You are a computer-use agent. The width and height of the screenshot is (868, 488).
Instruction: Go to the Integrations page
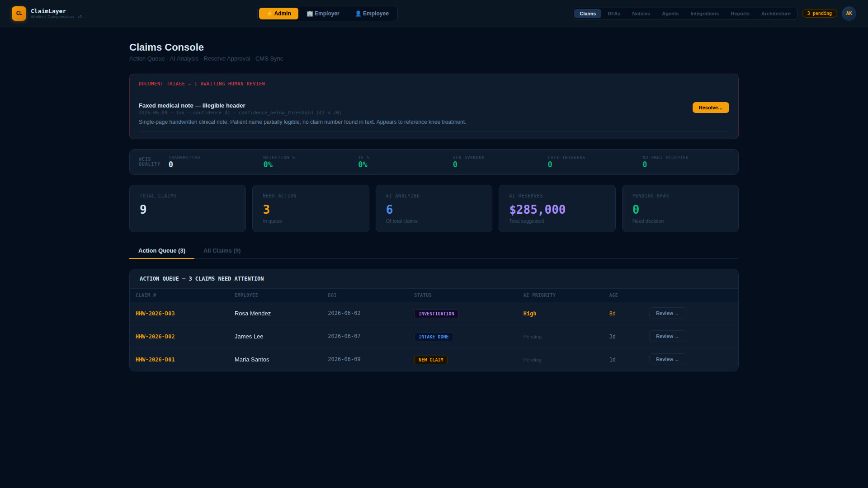tap(704, 14)
